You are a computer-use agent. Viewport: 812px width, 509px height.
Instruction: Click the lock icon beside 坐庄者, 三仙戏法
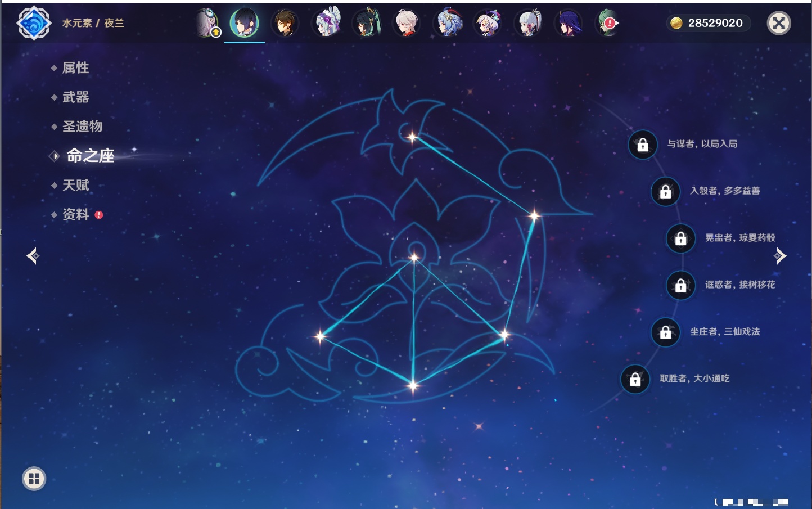(665, 332)
